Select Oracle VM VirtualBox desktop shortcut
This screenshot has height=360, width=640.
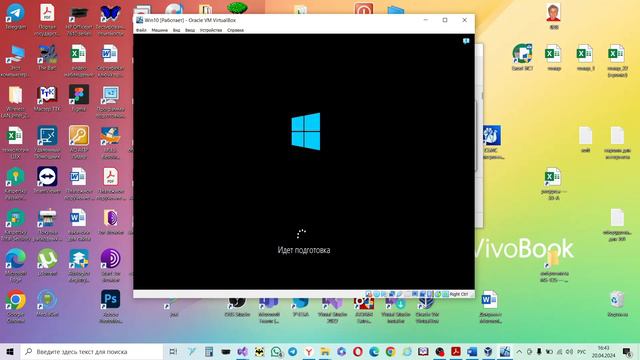tap(427, 310)
